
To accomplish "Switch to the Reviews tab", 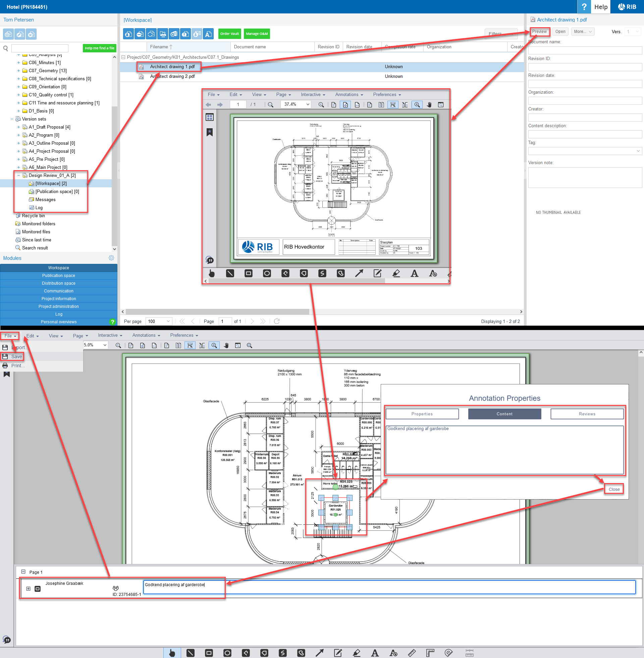I will [587, 414].
